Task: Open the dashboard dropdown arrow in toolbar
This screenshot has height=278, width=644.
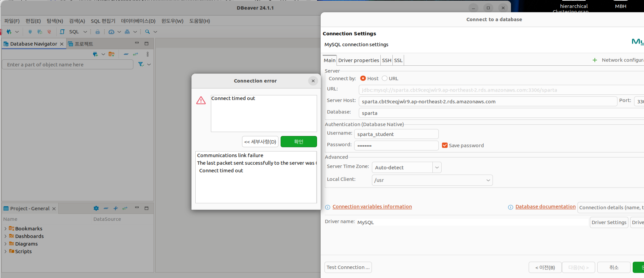Action: pyautogui.click(x=119, y=32)
